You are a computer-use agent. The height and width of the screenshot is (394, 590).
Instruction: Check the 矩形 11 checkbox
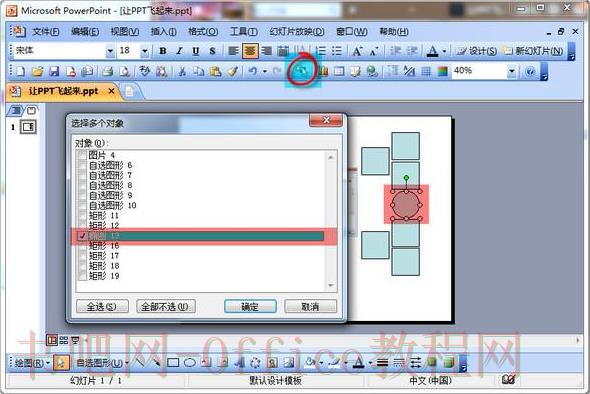point(82,216)
